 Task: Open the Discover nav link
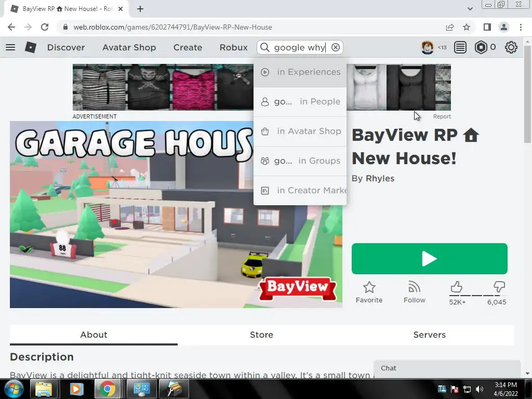[66, 47]
